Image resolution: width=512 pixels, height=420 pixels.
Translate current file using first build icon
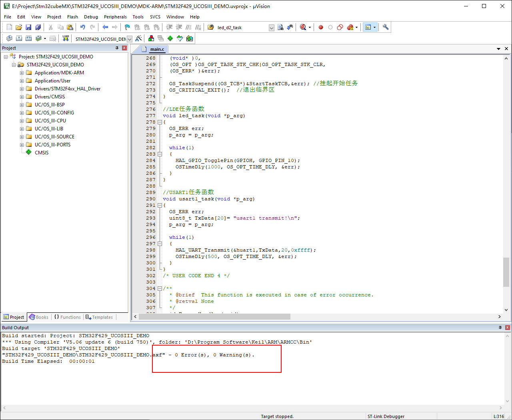pyautogui.click(x=9, y=38)
